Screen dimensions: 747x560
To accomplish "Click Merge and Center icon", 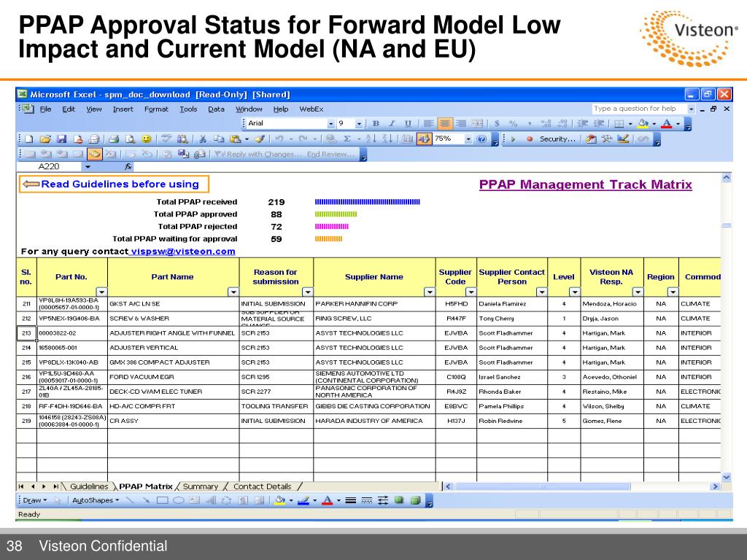I will click(x=477, y=124).
